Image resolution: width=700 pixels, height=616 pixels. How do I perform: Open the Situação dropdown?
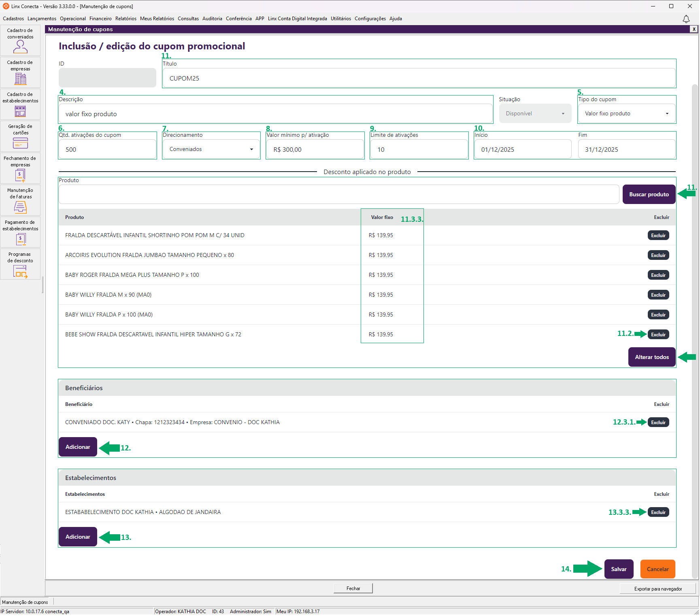535,114
